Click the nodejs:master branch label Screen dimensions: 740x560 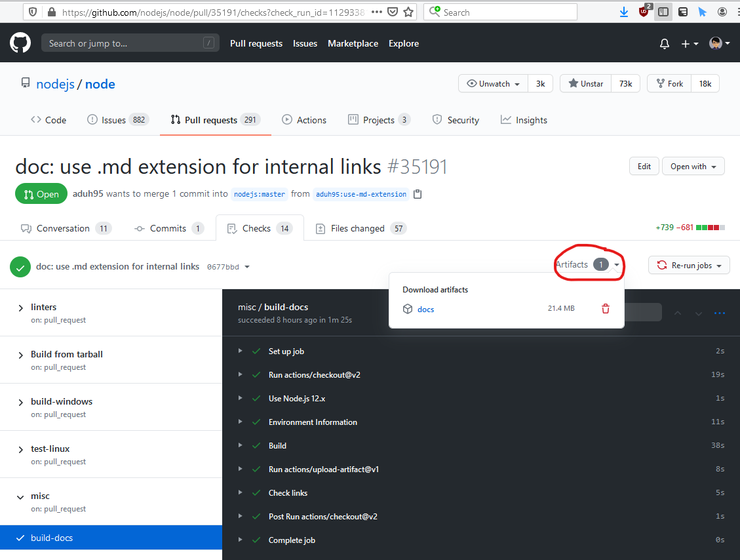(x=260, y=194)
